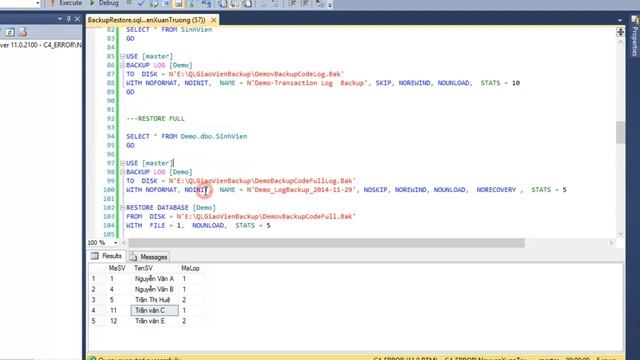The image size is (640, 360).
Task: Select MaSV cell with value 11
Action: (118, 311)
